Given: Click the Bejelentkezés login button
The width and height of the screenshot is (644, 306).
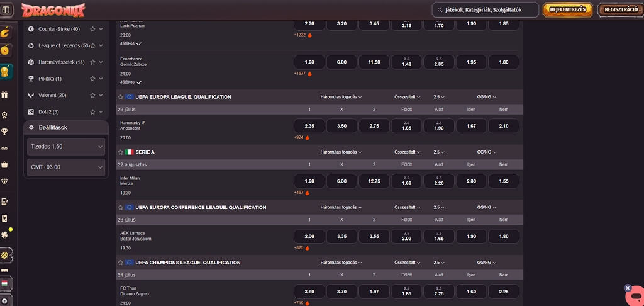Looking at the screenshot, I should (x=568, y=10).
